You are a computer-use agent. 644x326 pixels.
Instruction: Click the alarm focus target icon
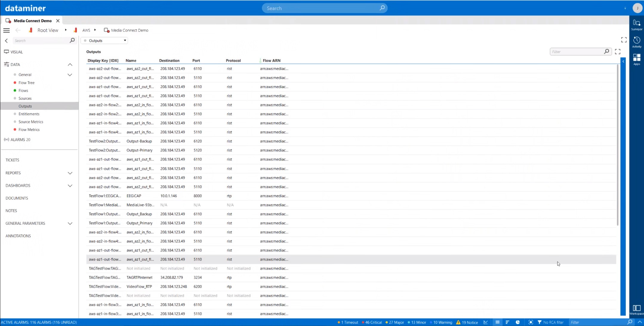531,322
